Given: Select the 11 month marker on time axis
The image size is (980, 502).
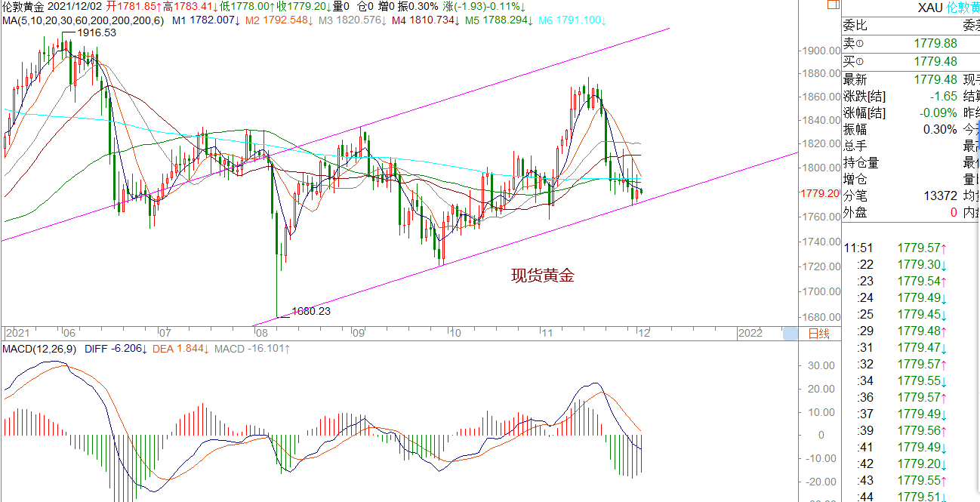Looking at the screenshot, I should pyautogui.click(x=547, y=333).
